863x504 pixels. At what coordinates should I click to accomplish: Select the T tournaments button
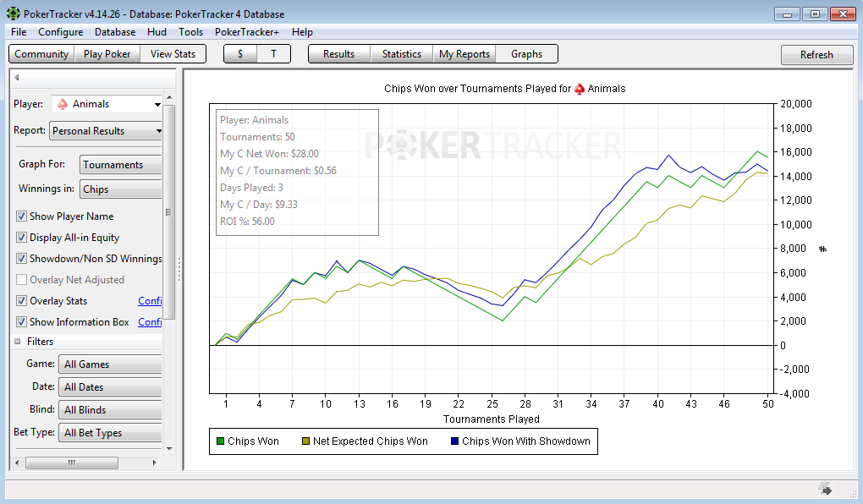273,54
